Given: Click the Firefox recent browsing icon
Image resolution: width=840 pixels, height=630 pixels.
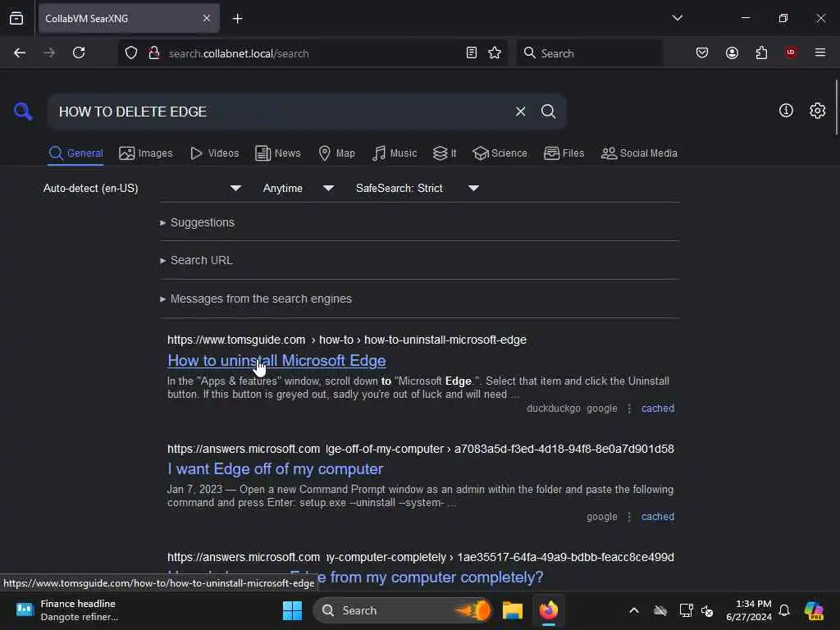Looking at the screenshot, I should click(16, 18).
